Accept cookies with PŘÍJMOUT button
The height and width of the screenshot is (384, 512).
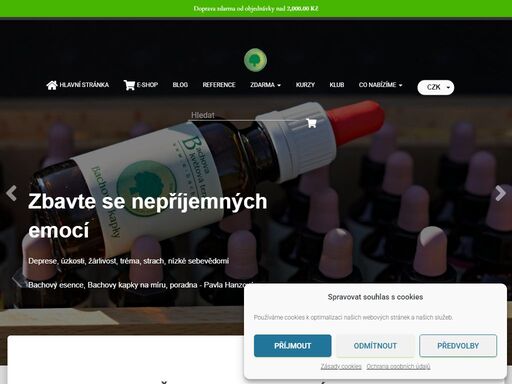pyautogui.click(x=293, y=346)
